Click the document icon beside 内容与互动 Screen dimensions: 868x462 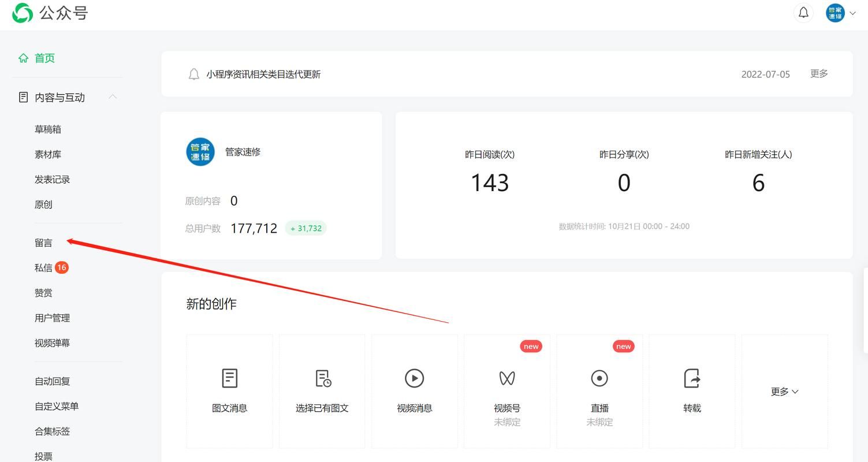tap(23, 97)
